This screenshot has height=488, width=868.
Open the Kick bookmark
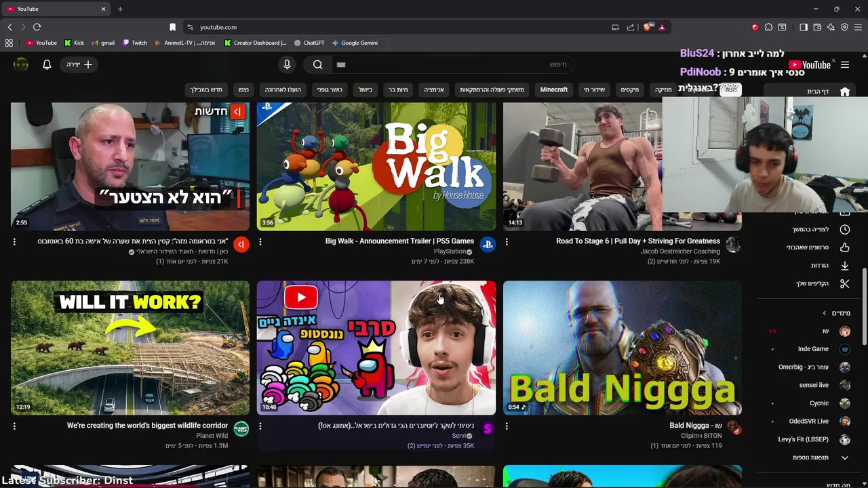click(74, 43)
